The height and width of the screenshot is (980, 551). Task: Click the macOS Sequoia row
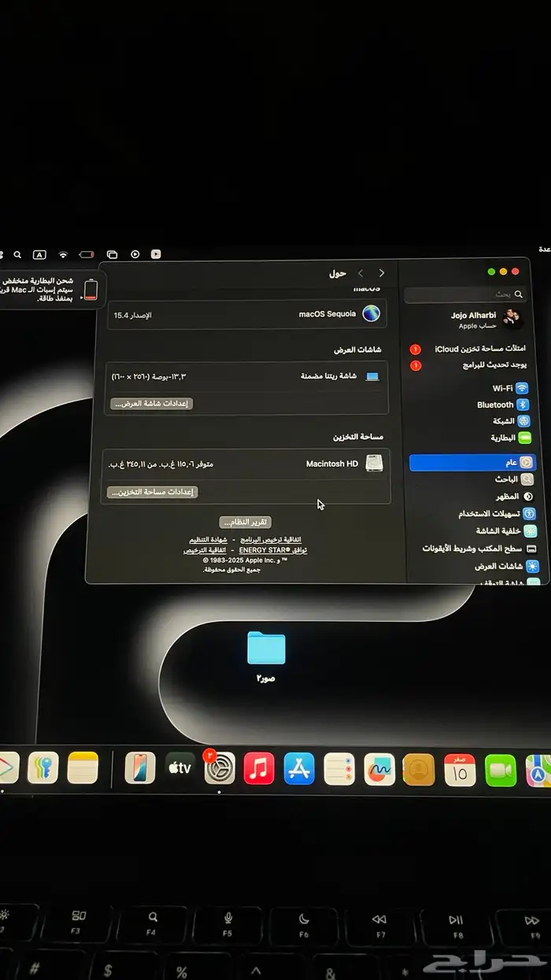point(247,314)
